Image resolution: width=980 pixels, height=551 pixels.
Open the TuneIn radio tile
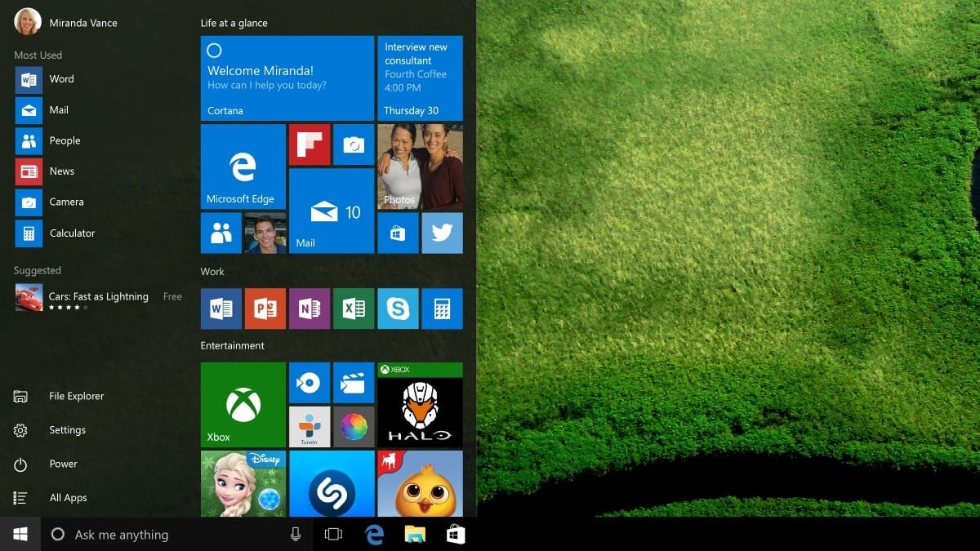click(310, 427)
